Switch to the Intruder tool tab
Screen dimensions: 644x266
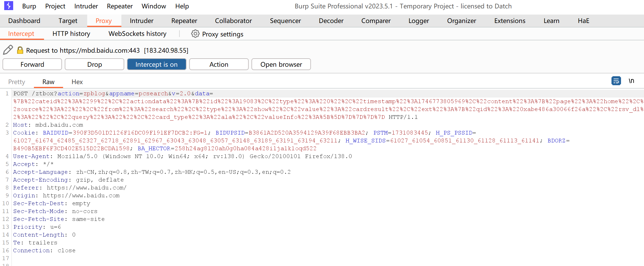142,21
